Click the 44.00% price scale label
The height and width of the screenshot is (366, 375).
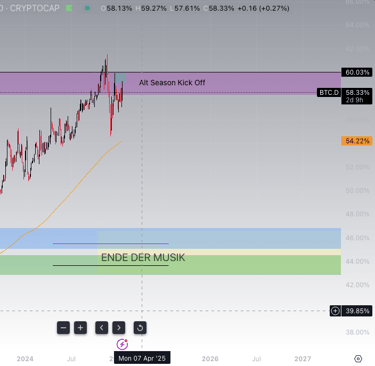click(x=357, y=261)
